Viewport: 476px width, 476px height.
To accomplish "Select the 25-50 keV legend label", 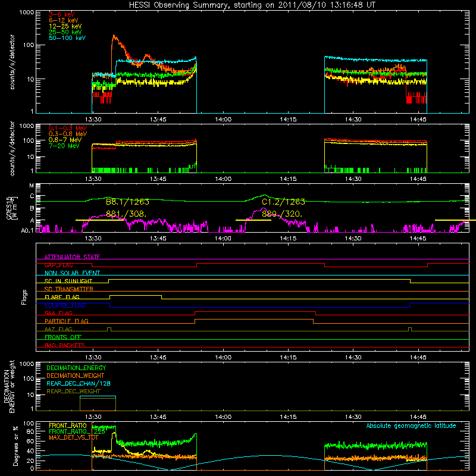I will (65, 32).
